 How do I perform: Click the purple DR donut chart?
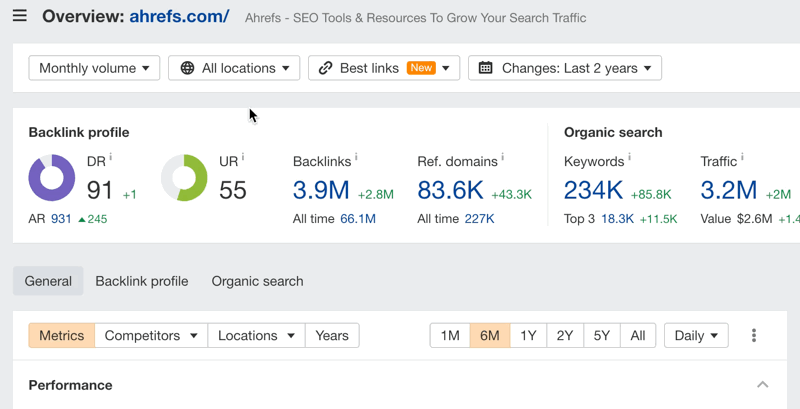pyautogui.click(x=52, y=177)
